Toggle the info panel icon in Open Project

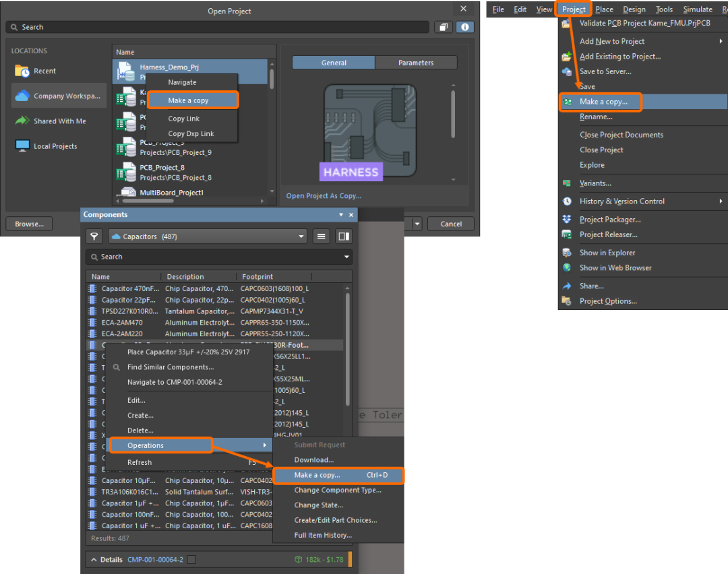pyautogui.click(x=464, y=28)
